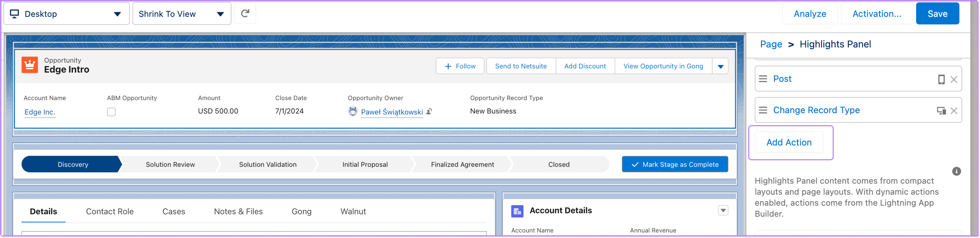Click the Follow button
Screen dimensions: 980x238
point(460,66)
